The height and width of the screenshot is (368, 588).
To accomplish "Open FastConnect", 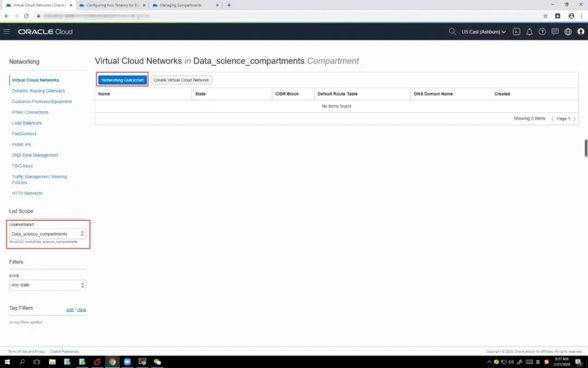I will click(24, 134).
